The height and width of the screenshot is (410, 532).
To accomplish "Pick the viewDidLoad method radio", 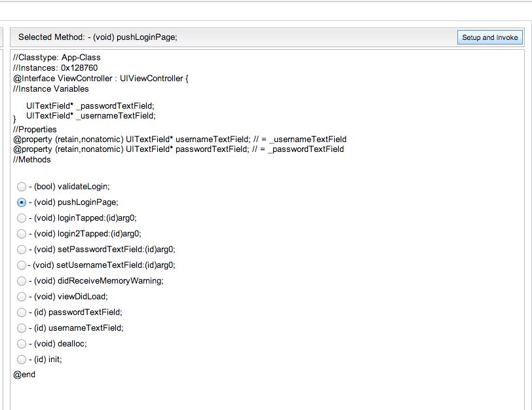I will [22, 297].
